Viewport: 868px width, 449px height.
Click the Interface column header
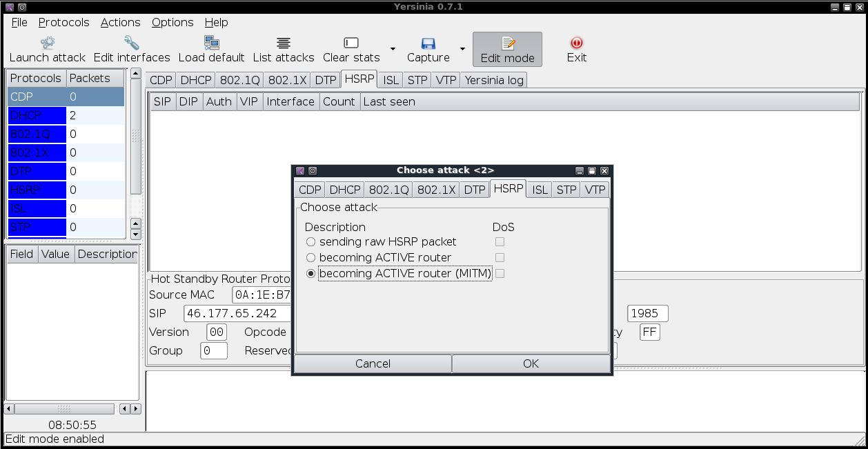[x=290, y=101]
